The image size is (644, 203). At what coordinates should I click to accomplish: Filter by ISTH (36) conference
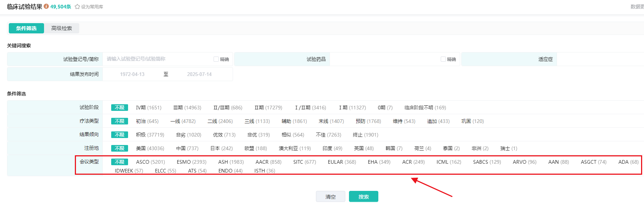265,171
